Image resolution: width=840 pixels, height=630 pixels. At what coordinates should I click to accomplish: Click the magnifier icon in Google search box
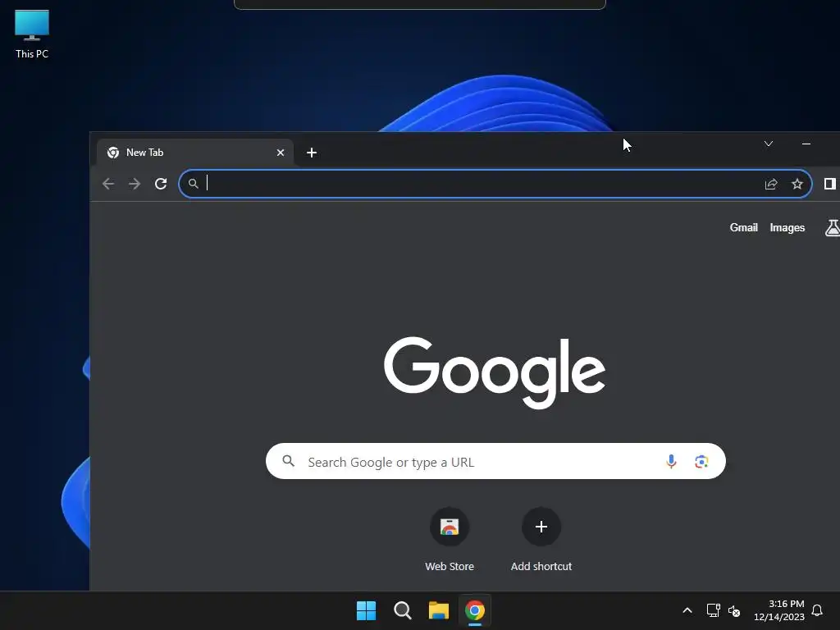288,461
